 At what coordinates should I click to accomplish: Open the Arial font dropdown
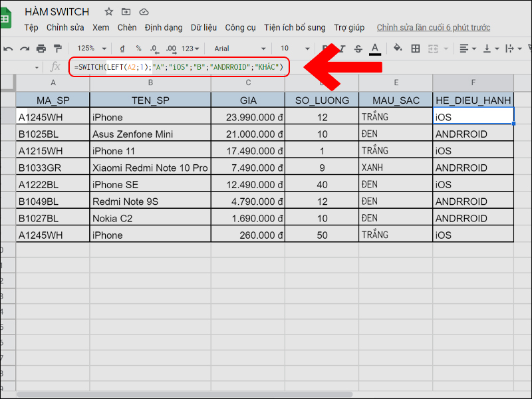[239, 49]
